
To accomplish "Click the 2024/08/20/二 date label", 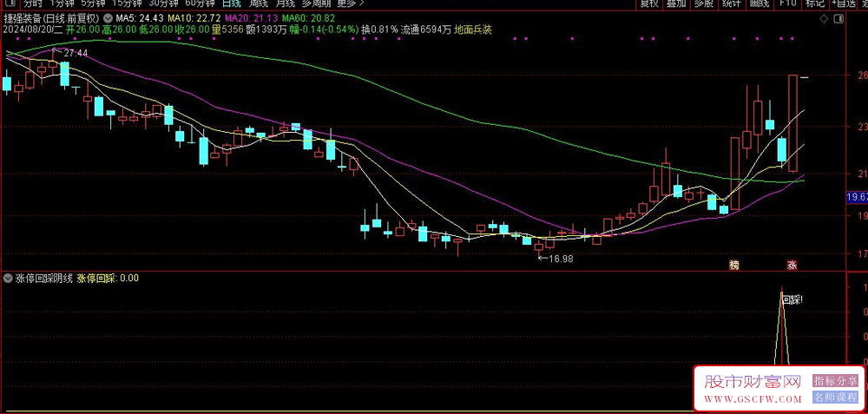I will pos(33,30).
